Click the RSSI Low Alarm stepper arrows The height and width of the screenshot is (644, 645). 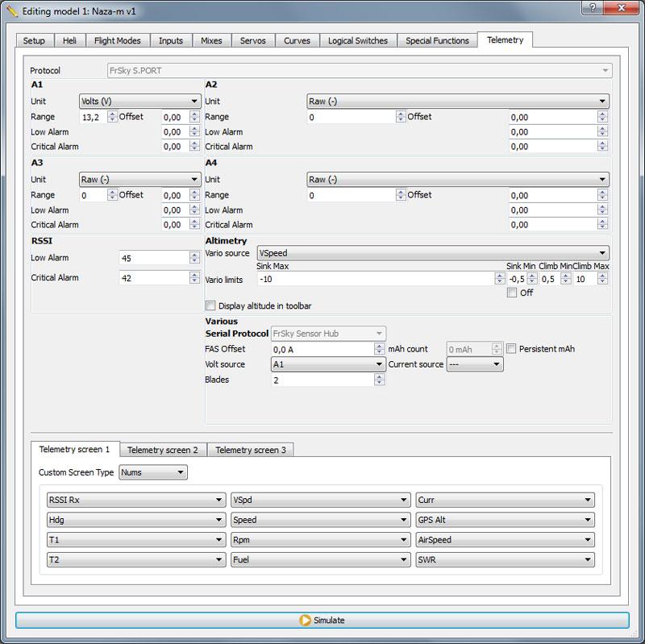[194, 258]
